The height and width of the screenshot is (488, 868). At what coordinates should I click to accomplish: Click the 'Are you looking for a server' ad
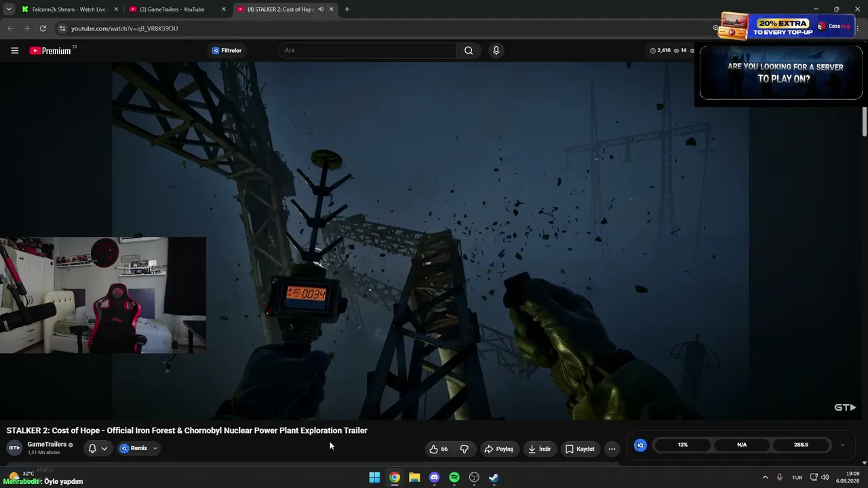(x=781, y=73)
